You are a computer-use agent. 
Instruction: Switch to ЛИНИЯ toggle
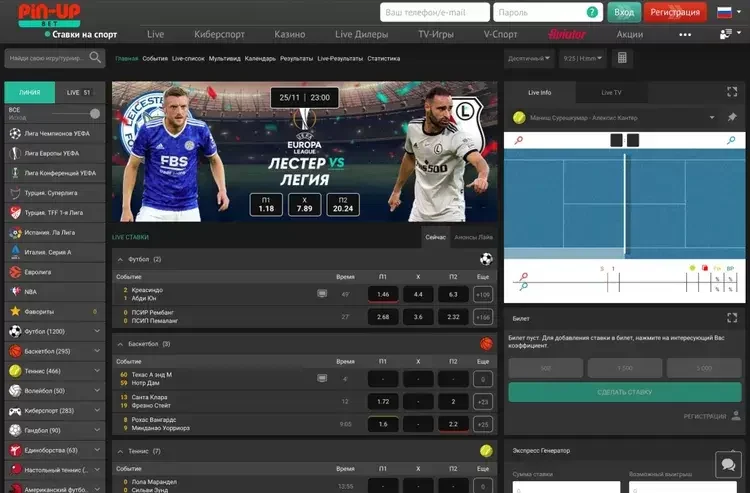[x=30, y=92]
